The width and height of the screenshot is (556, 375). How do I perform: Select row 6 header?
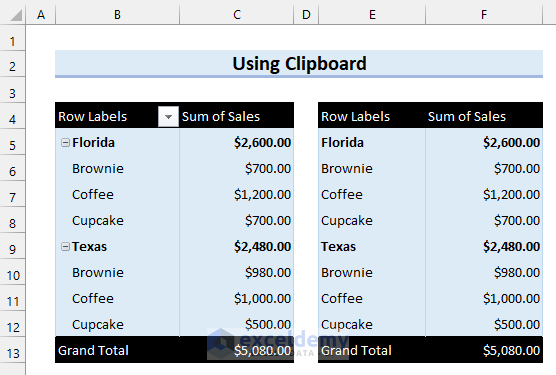pos(12,168)
